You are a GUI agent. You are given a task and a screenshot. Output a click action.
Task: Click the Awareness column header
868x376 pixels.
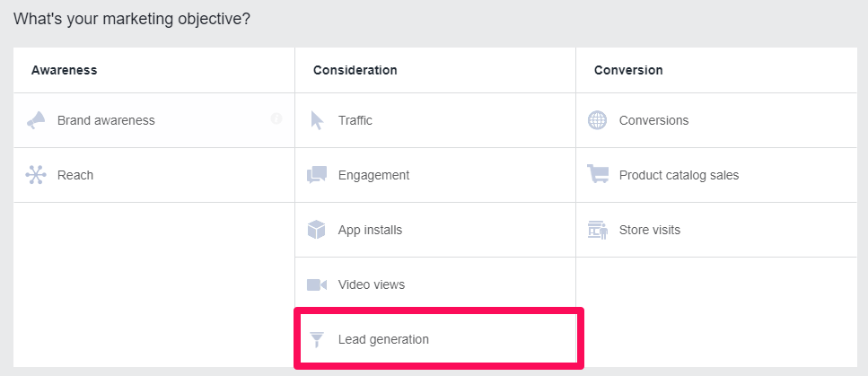click(x=64, y=70)
